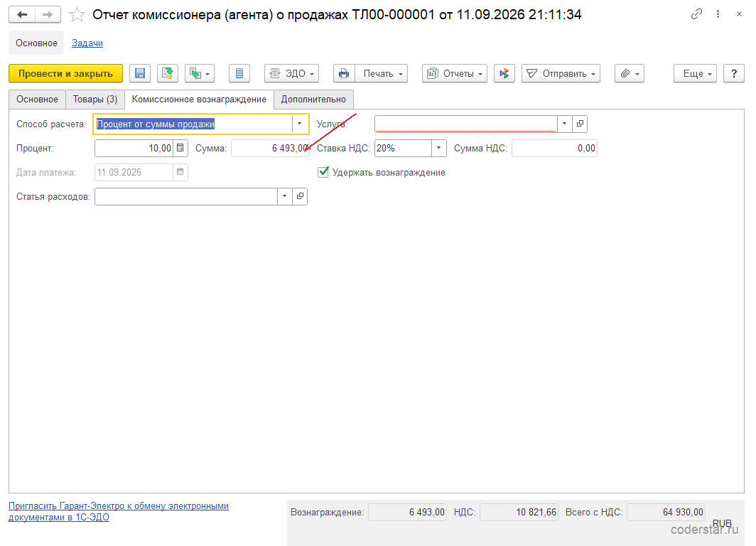This screenshot has height=546, width=756.
Task: Open the ЭДО dropdown menu
Action: tap(292, 73)
